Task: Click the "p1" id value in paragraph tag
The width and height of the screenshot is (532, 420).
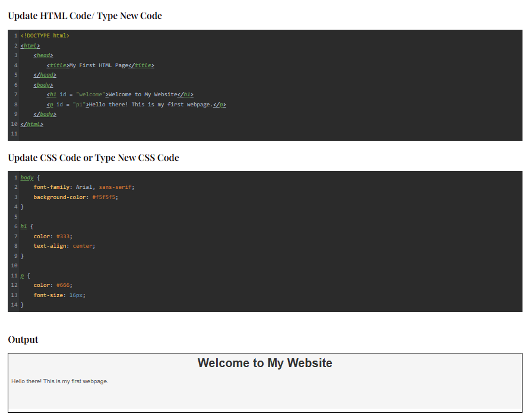Action: [79, 105]
